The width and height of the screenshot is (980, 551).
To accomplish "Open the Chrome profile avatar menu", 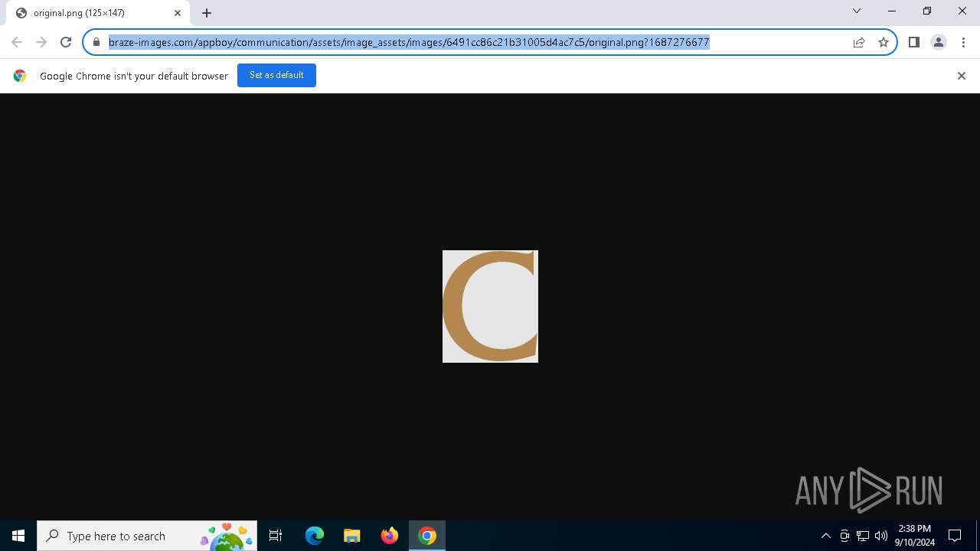I will coord(938,42).
